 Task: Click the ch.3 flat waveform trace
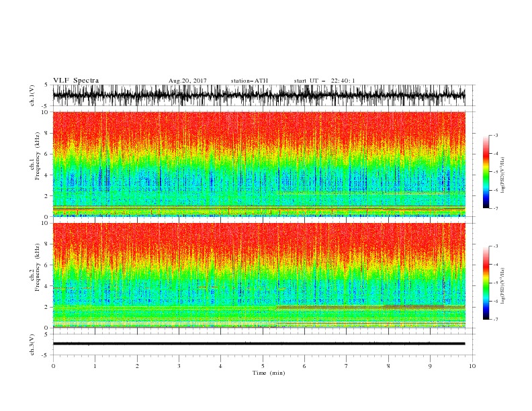[x=259, y=344]
